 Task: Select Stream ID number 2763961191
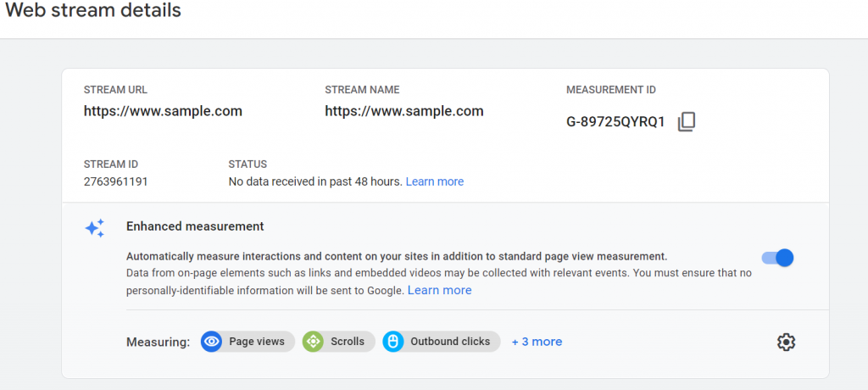pos(115,181)
